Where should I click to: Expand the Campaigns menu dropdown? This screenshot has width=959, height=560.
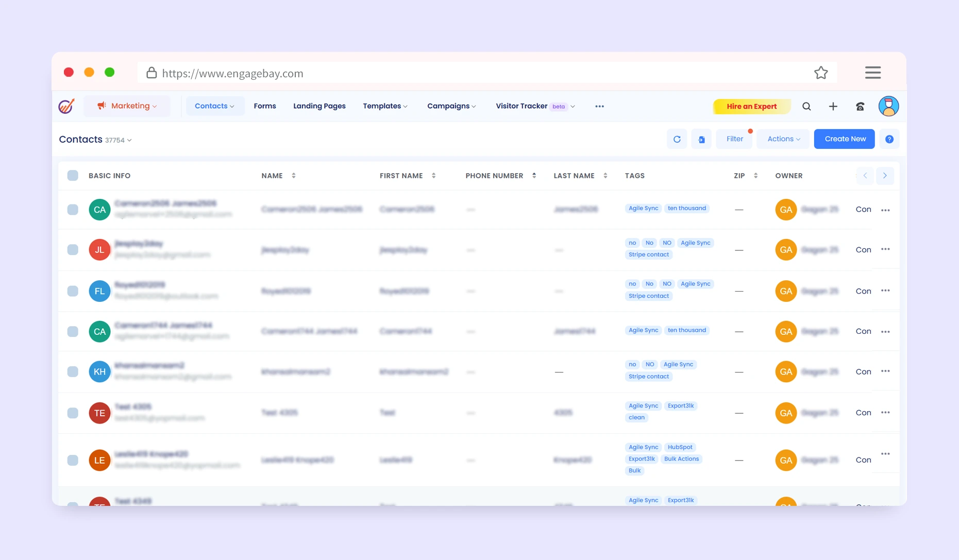tap(451, 106)
